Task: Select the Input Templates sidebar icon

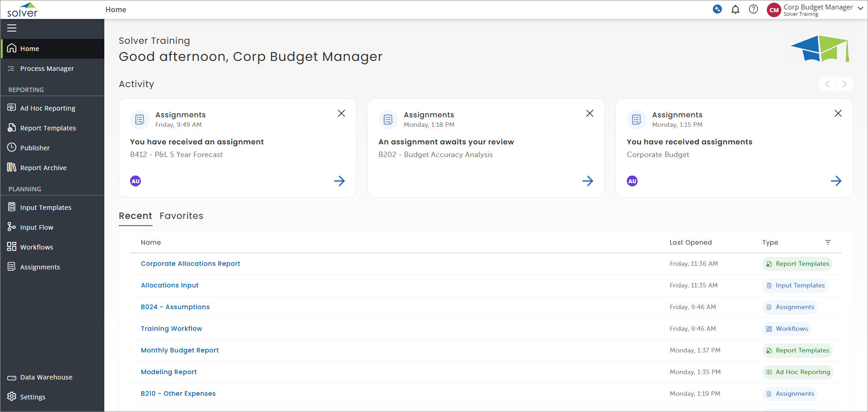Action: pos(11,207)
